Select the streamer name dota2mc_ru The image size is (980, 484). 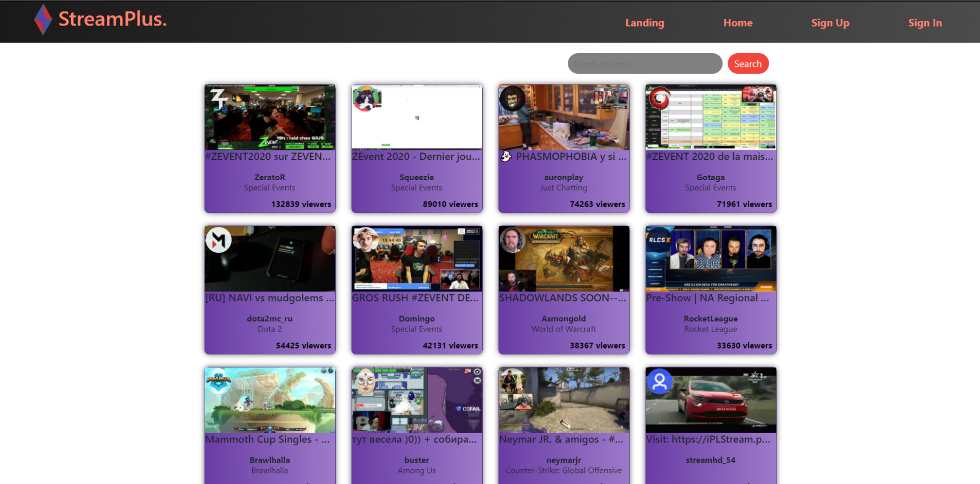[270, 319]
